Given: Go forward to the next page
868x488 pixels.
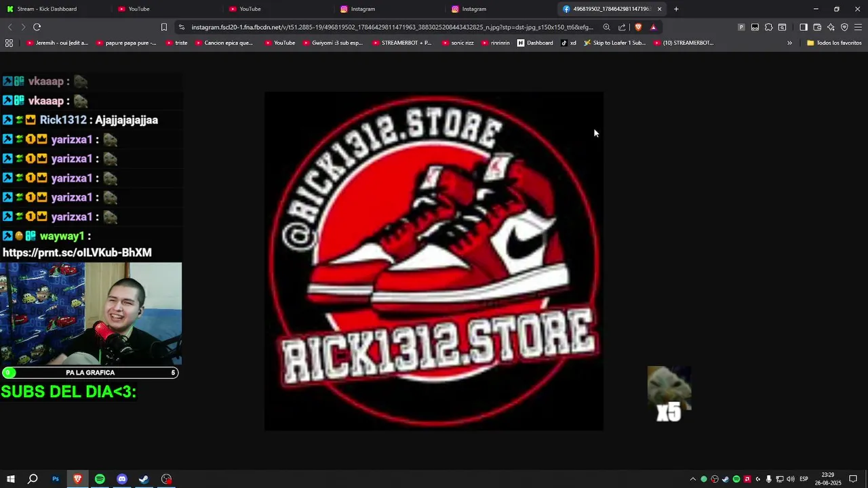Looking at the screenshot, I should coord(23,27).
